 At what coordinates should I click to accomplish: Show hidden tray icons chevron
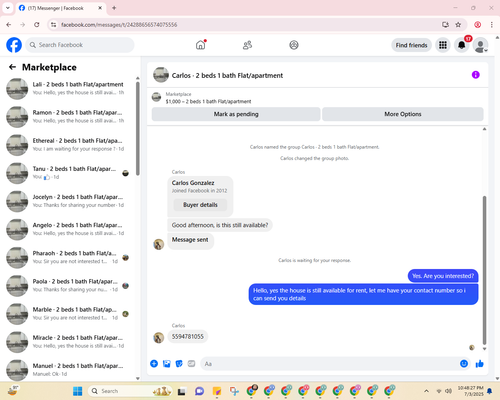coord(426,391)
